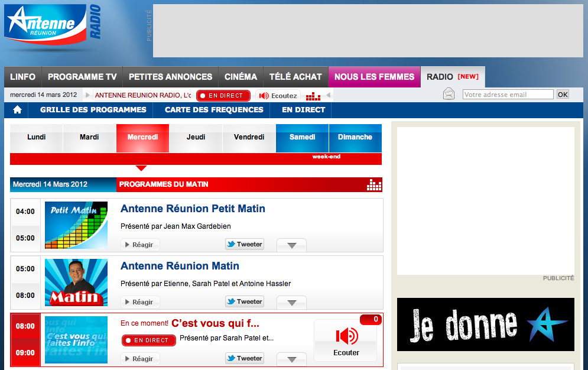The width and height of the screenshot is (588, 370).
Task: Select the Lundi day tab
Action: pos(37,138)
